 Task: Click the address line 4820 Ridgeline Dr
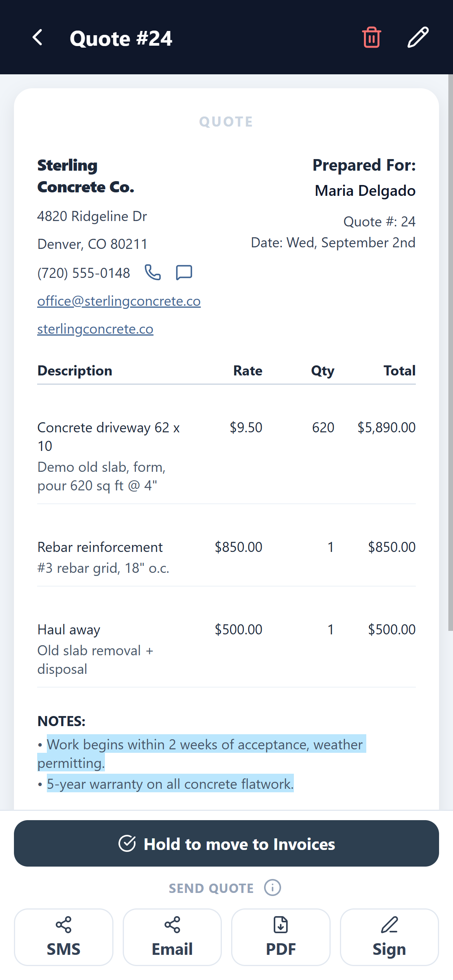[92, 216]
